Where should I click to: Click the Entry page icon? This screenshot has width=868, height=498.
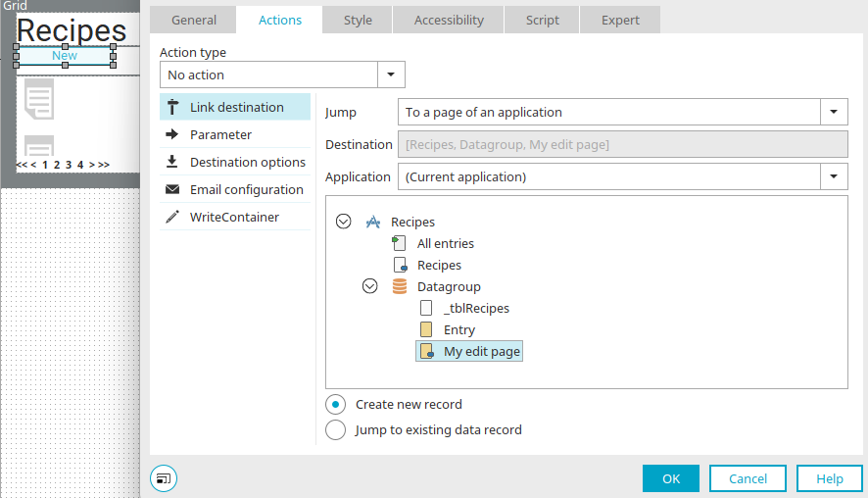tap(426, 329)
